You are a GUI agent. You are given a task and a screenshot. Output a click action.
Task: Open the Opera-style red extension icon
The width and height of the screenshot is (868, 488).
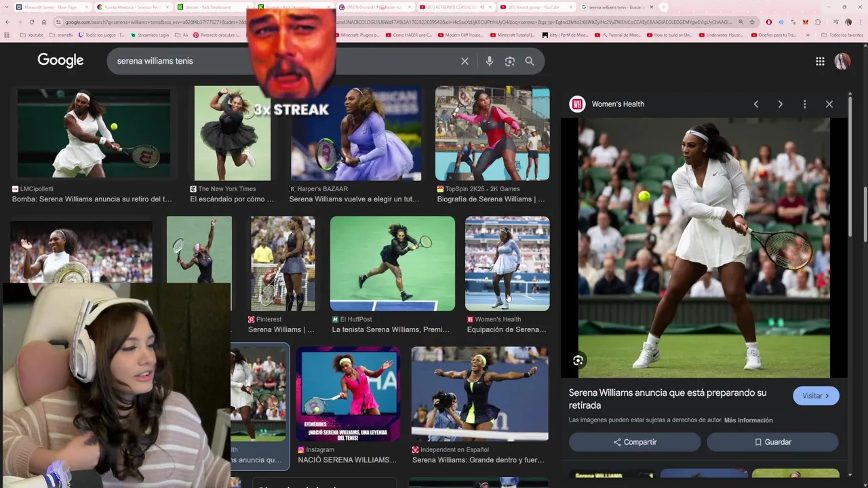click(768, 22)
